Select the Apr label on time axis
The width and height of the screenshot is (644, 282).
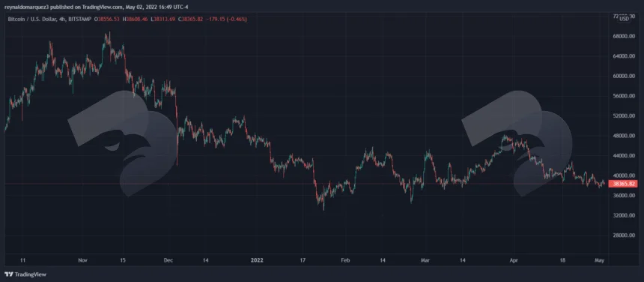[514, 260]
